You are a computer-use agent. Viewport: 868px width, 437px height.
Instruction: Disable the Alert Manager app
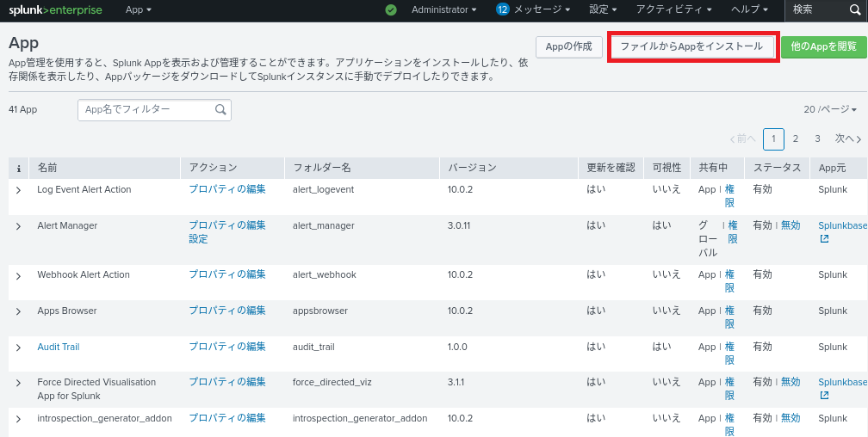click(x=790, y=225)
